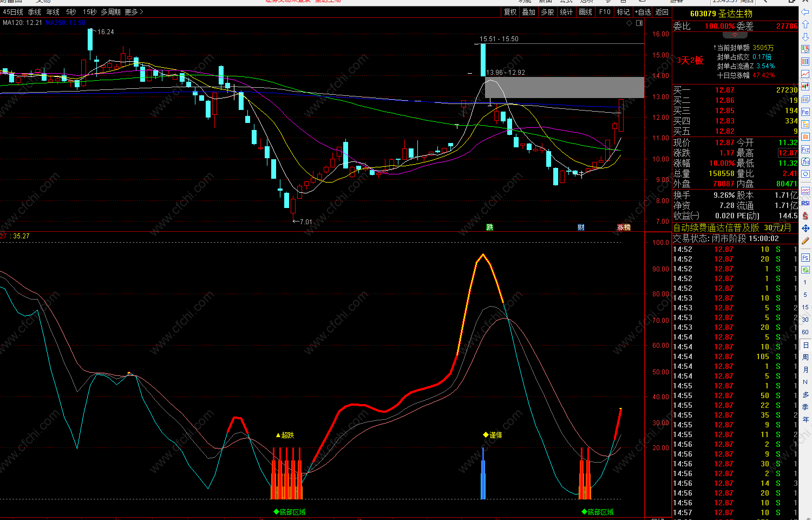Screen dimensions: 812x520
Task: Switch to weekly period '周' in sidebar
Action: (806, 357)
